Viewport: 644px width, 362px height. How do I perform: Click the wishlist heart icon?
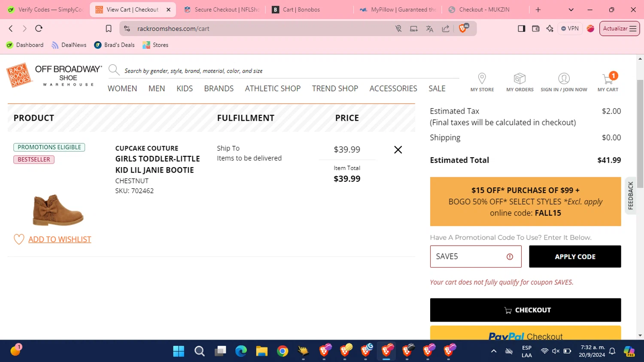(19, 239)
